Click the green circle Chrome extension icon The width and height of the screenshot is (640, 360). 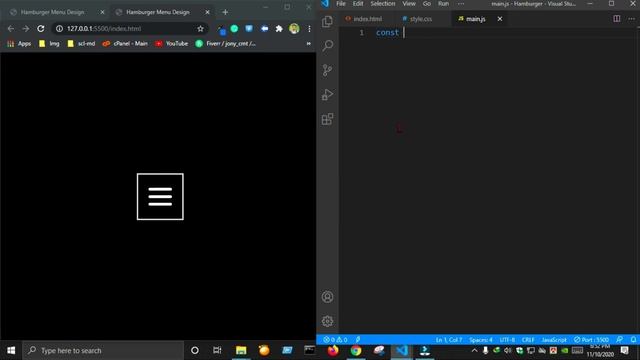[234, 29]
